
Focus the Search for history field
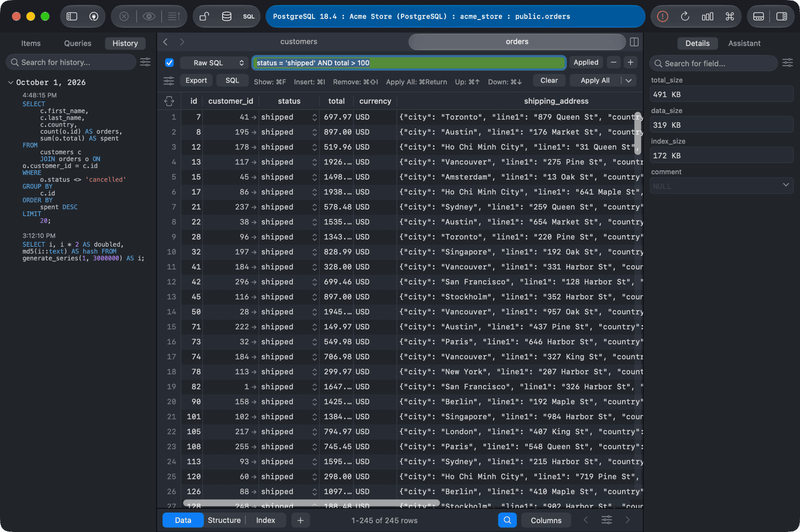pyautogui.click(x=71, y=62)
